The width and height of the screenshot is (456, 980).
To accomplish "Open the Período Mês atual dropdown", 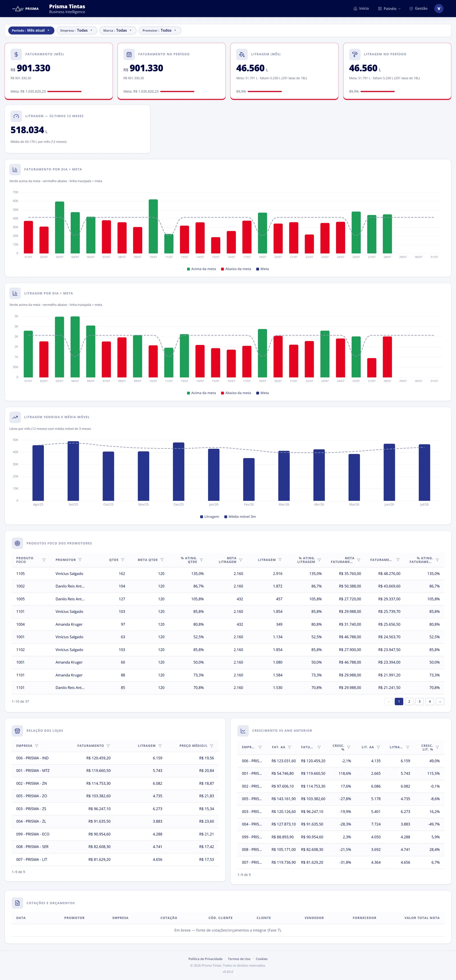I will [x=31, y=31].
